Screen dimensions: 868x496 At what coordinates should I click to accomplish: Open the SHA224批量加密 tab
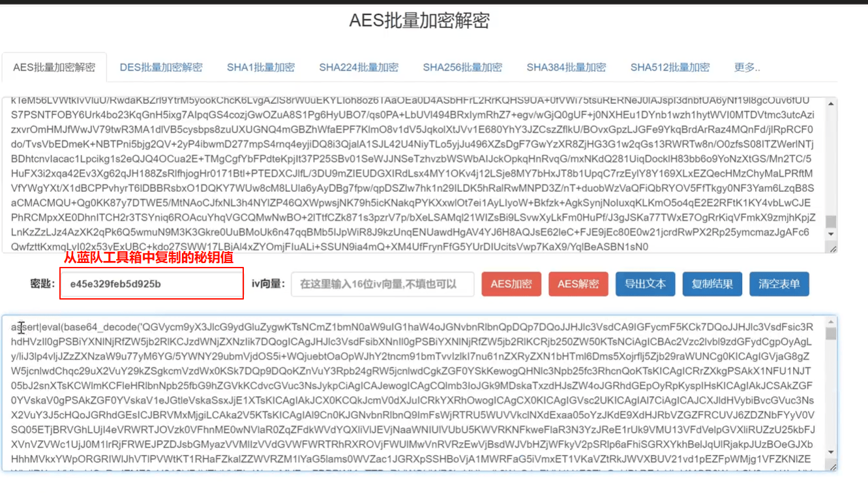[359, 67]
